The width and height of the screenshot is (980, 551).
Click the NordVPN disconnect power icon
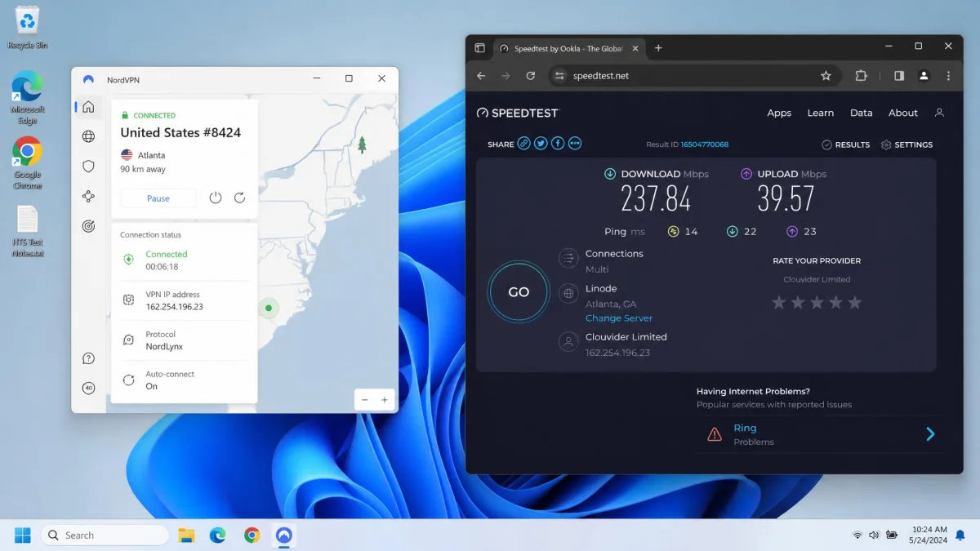tap(216, 198)
